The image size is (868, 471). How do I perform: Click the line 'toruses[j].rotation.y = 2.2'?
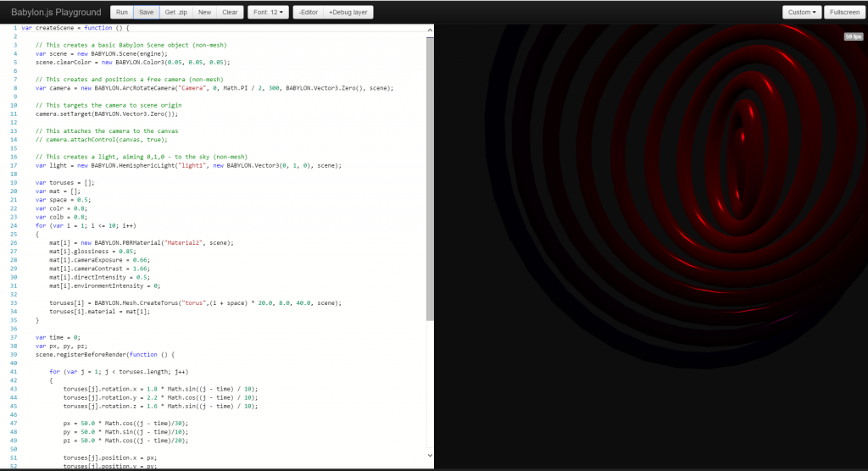point(160,398)
